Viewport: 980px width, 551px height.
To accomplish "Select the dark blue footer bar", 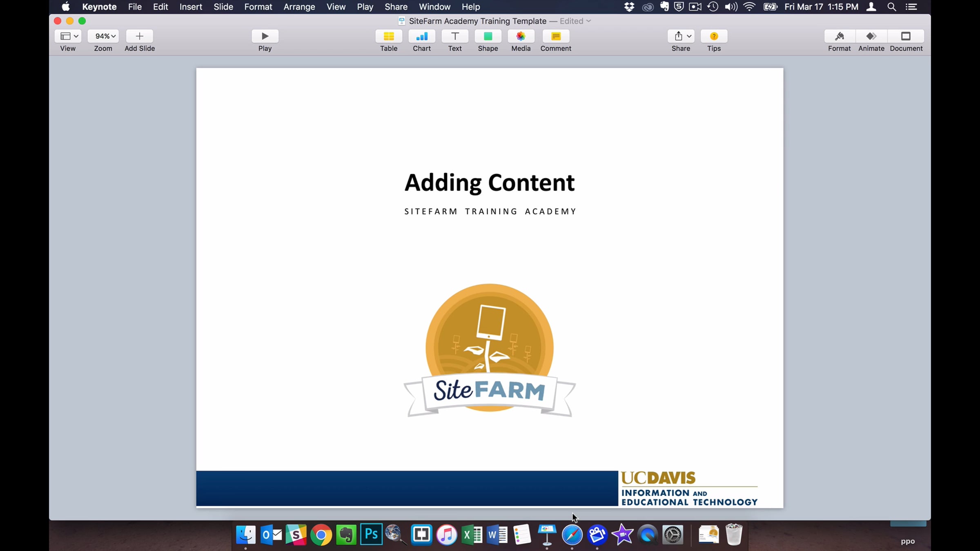I will point(407,489).
